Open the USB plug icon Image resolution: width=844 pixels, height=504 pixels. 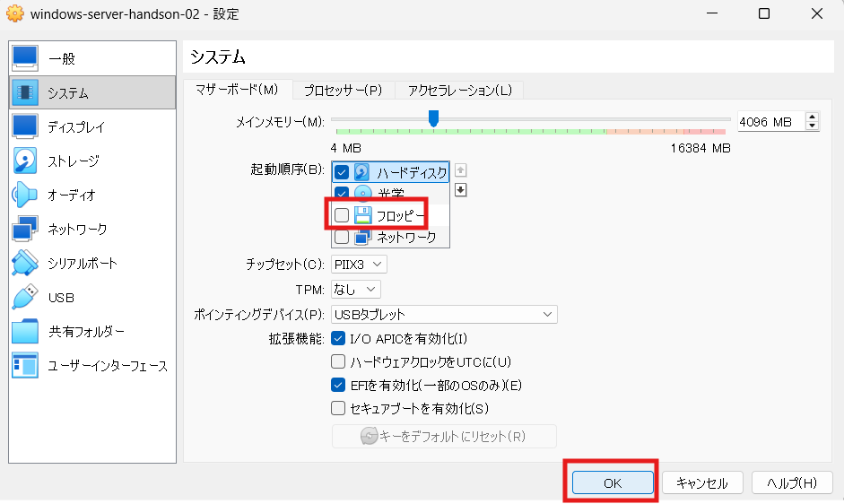[x=25, y=297]
